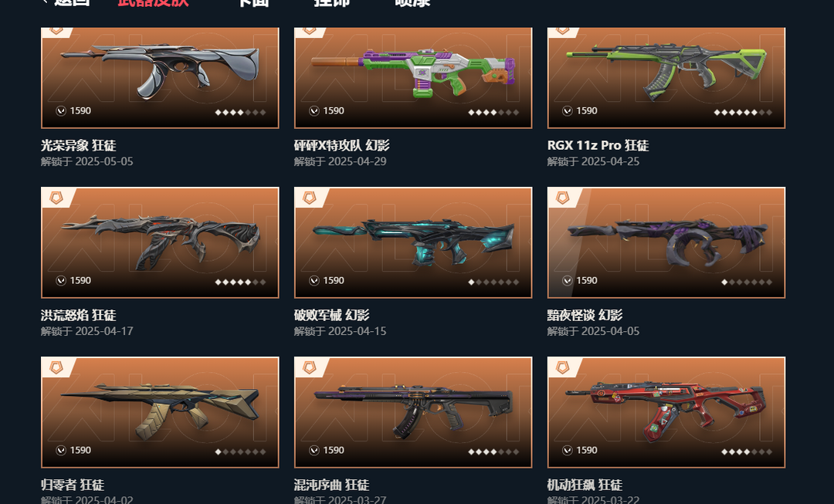Viewport: 834px width, 504px height.
Task: Click the tier badge on 破败军械 幻影 card
Action: coord(310,198)
